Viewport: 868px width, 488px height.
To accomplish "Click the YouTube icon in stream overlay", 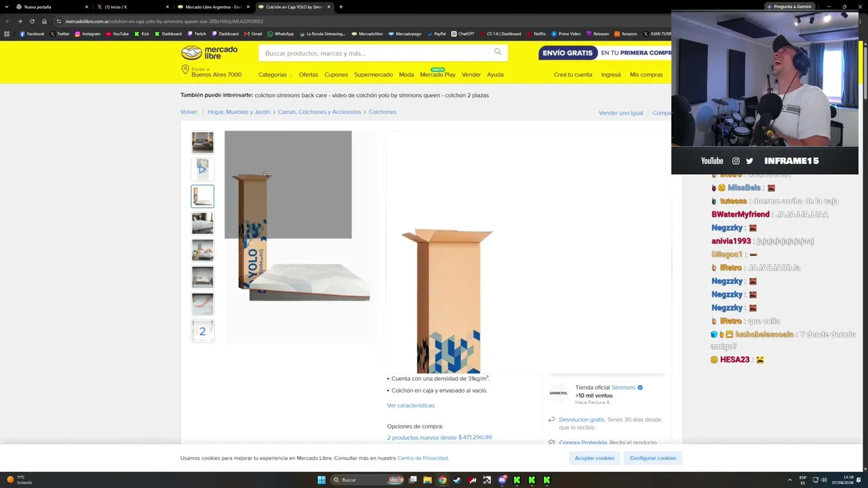I will click(x=712, y=161).
